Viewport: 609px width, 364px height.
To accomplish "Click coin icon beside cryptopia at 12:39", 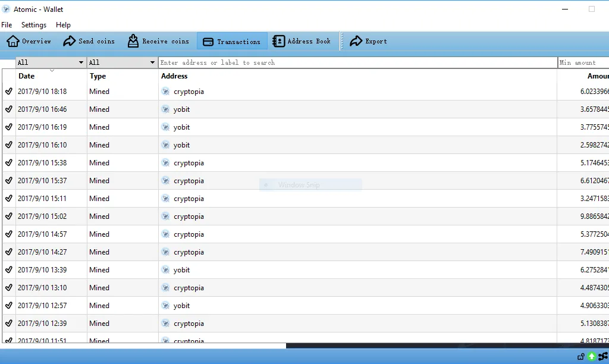I will click(165, 323).
